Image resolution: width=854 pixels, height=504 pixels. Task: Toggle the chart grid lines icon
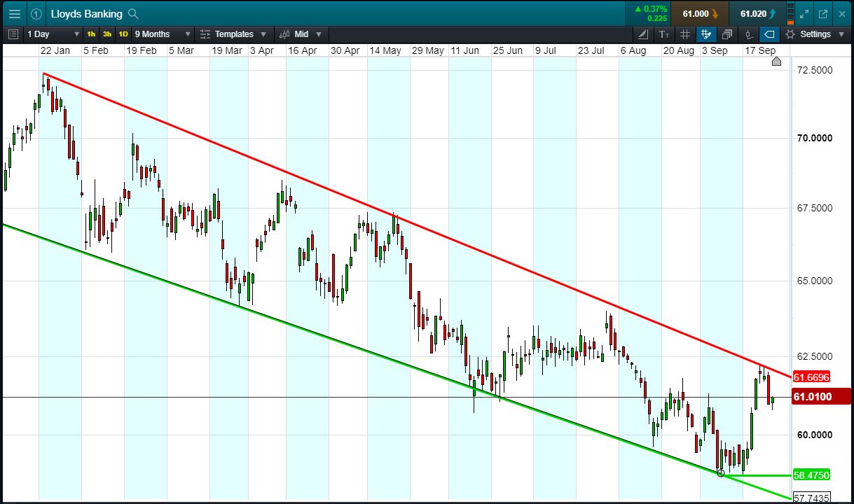pos(685,34)
